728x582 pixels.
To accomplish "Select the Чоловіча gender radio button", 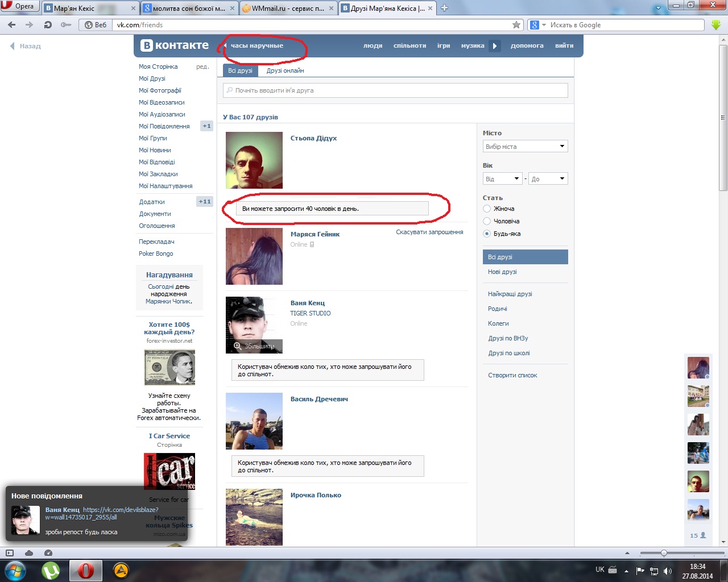I will click(487, 222).
